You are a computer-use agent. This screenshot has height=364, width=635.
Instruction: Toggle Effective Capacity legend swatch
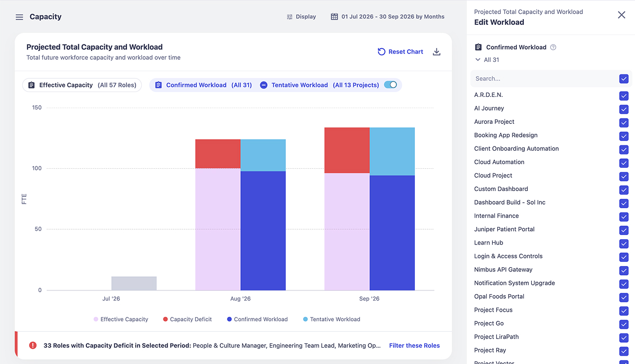[96, 319]
